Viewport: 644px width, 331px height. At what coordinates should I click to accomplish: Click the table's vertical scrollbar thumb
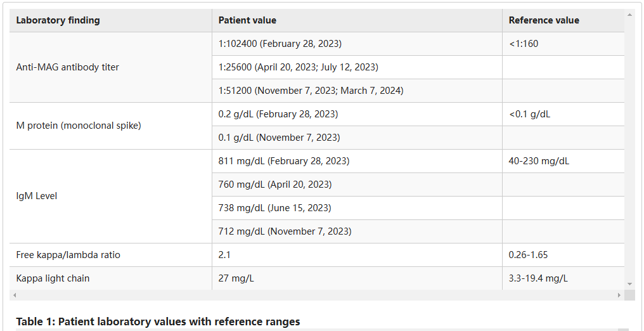pyautogui.click(x=629, y=146)
